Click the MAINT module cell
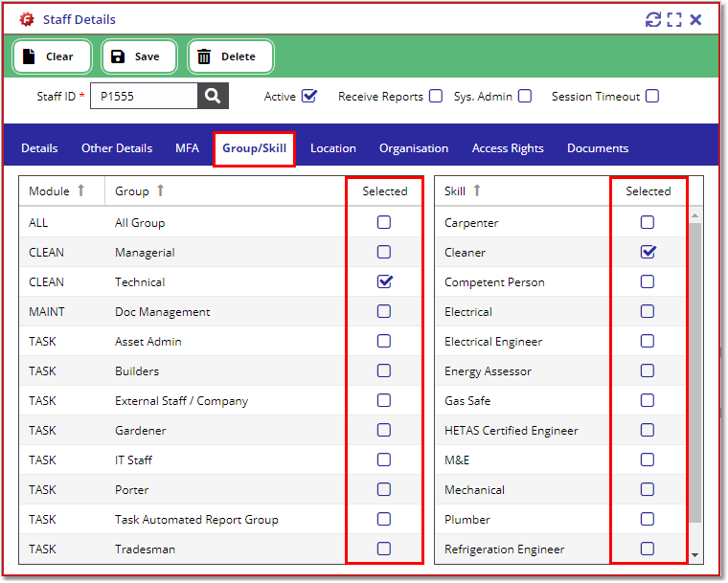The image size is (728, 583). click(46, 311)
